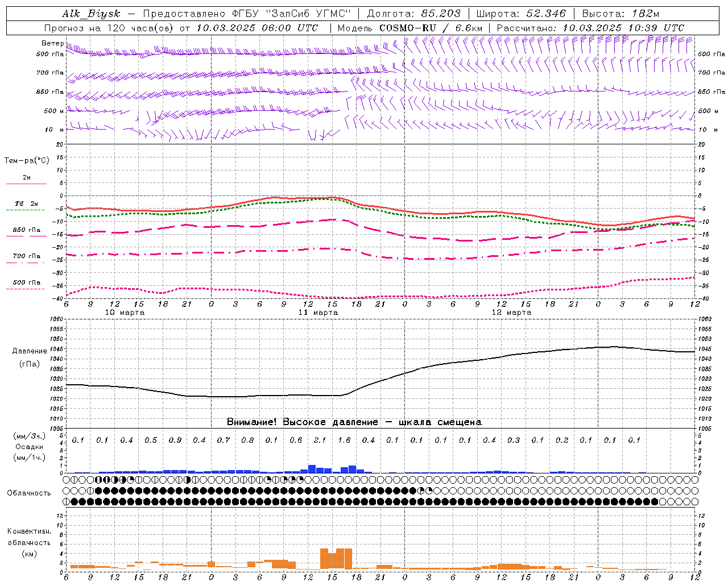The height and width of the screenshot is (582, 728).
Task: Click the Ветер wind panel label
Action: coord(52,43)
